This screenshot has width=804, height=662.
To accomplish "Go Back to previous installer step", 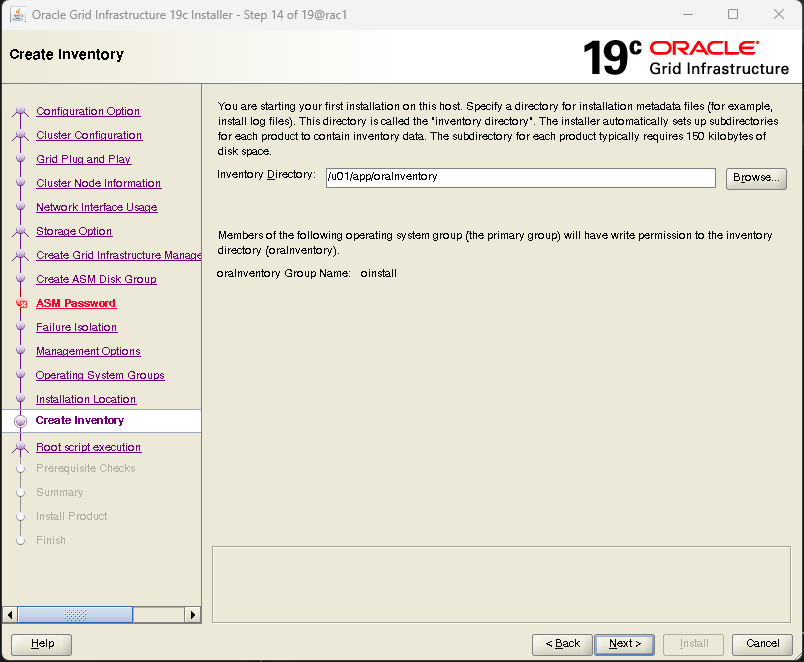I will [562, 644].
